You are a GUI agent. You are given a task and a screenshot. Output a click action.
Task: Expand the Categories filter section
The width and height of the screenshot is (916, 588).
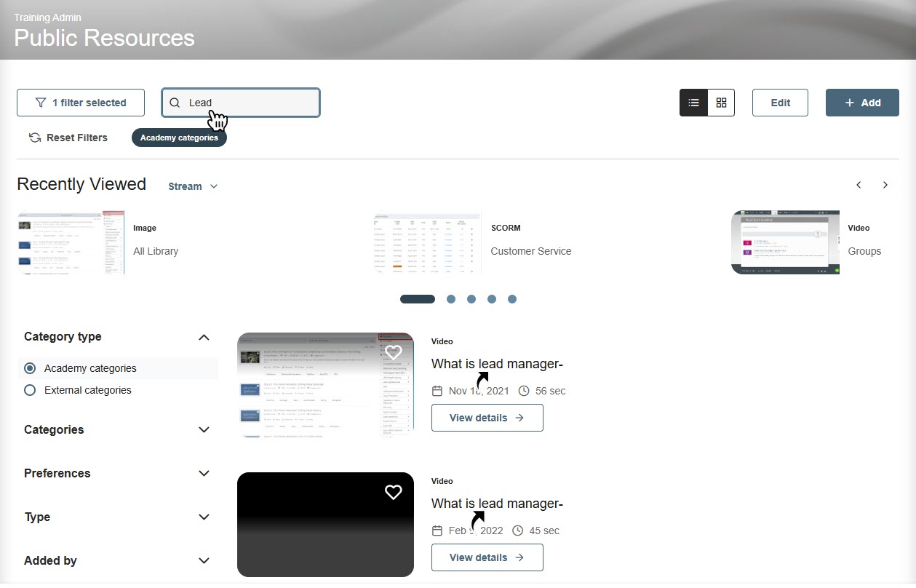click(x=204, y=430)
